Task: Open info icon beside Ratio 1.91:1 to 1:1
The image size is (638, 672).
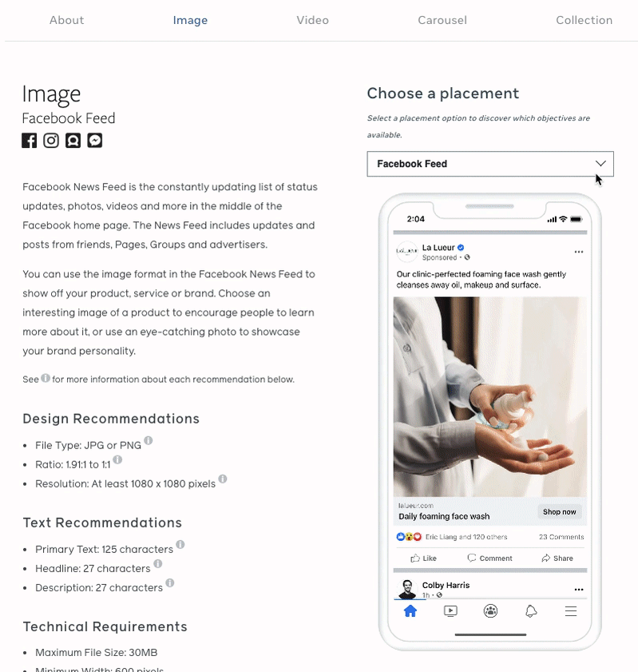Action: (117, 459)
